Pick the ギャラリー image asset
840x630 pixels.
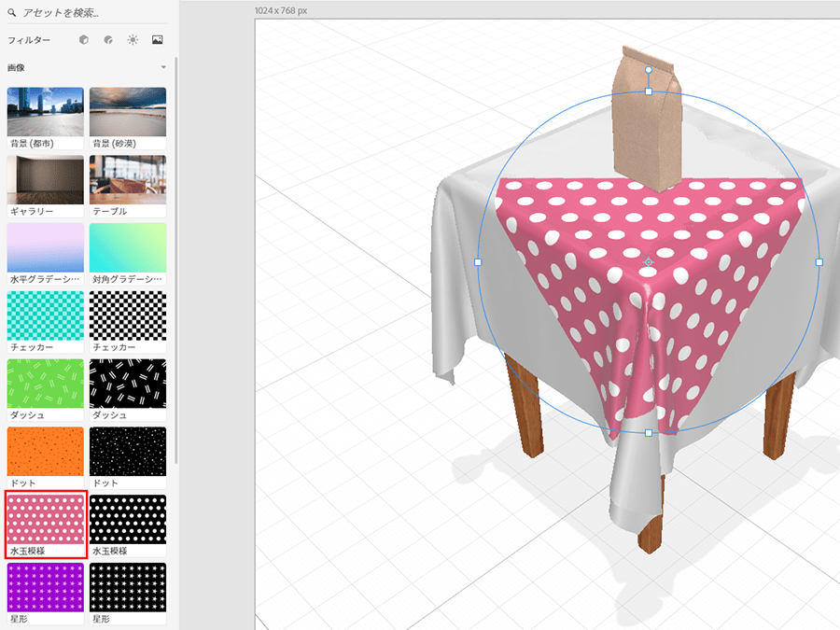coord(45,179)
